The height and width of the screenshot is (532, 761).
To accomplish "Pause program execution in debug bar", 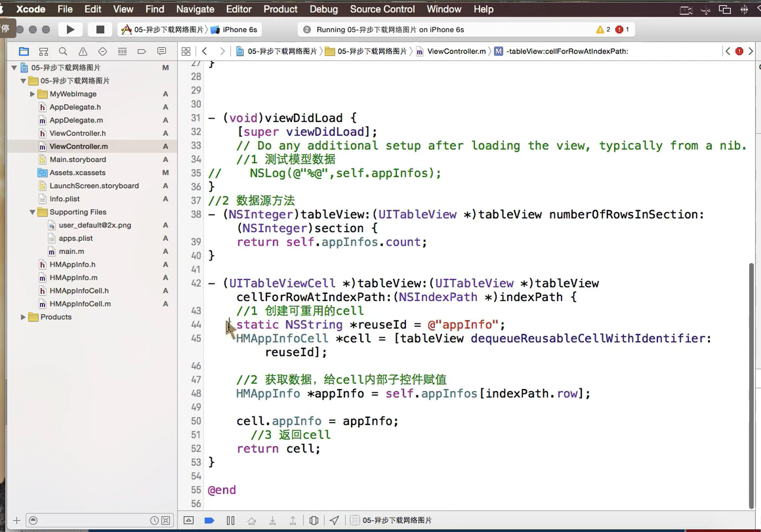I will tap(230, 521).
